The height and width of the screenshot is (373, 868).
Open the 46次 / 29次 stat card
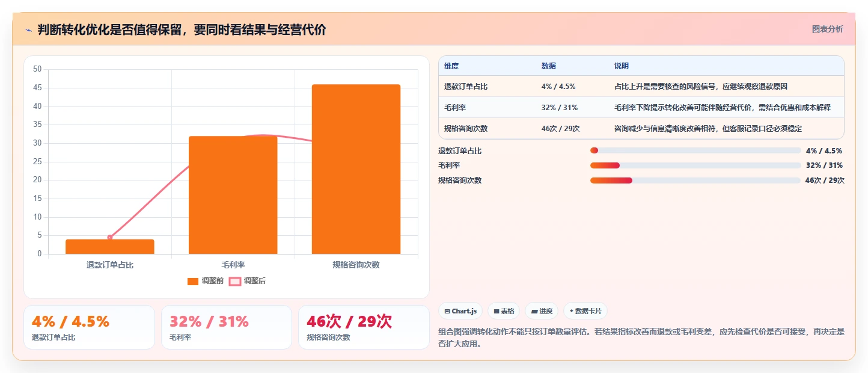click(364, 327)
